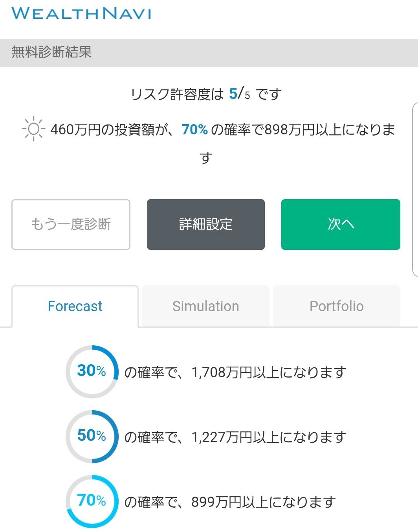418x532 pixels.
Task: Click the scrollbar handle on right edge
Action: (x=415, y=190)
